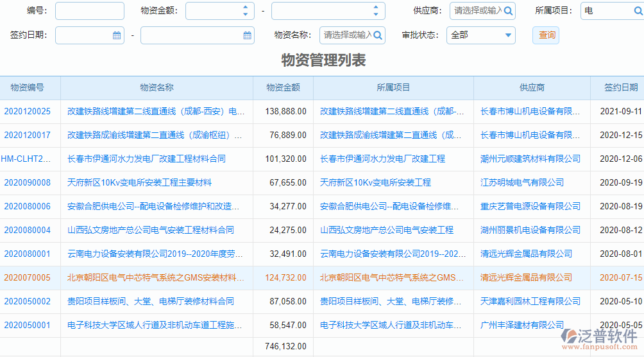
Task: Click the search icon in 物资名称 field
Action: click(378, 35)
